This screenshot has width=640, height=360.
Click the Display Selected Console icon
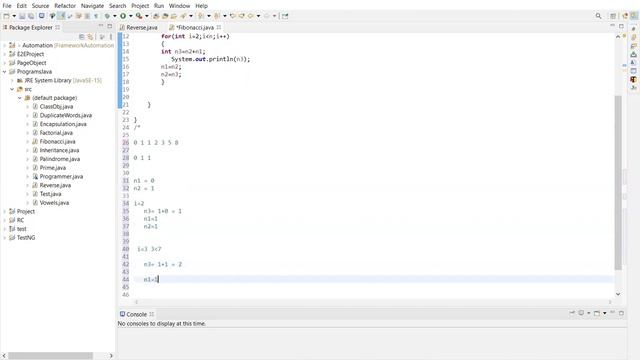[581, 313]
